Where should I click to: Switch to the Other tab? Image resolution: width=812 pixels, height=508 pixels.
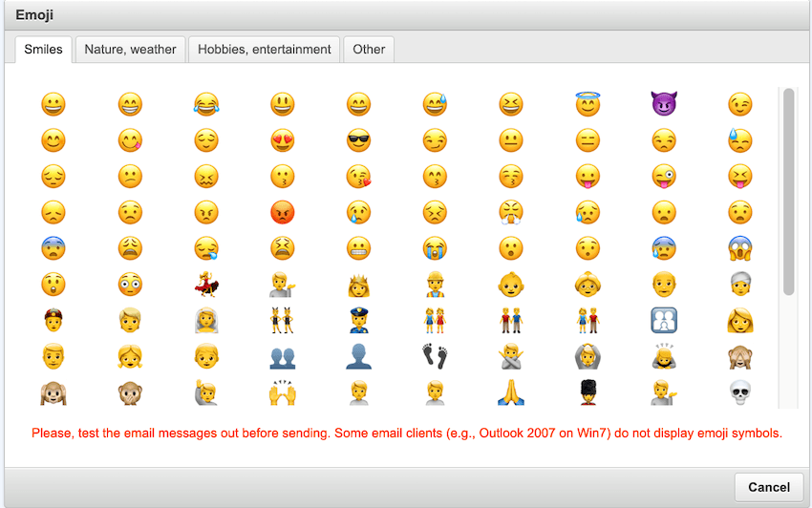pyautogui.click(x=369, y=50)
